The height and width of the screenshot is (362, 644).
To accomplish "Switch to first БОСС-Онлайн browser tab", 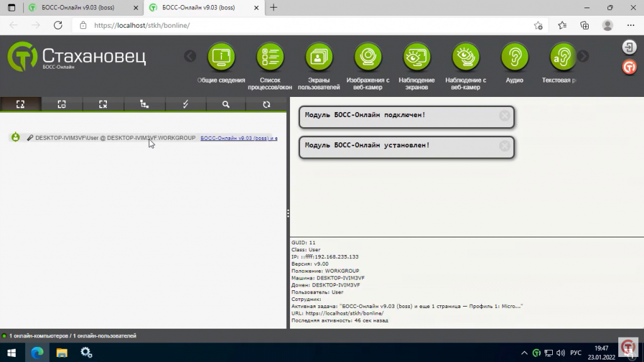I will point(78,8).
